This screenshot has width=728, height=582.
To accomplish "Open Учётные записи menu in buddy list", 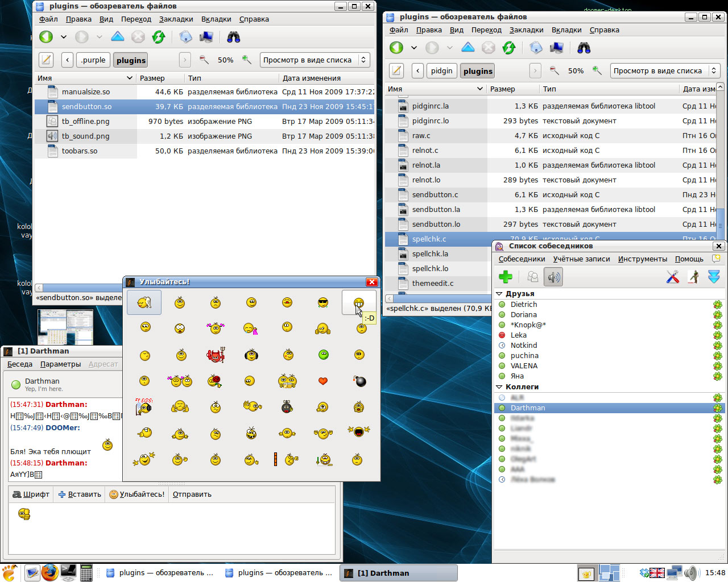I will pyautogui.click(x=581, y=259).
